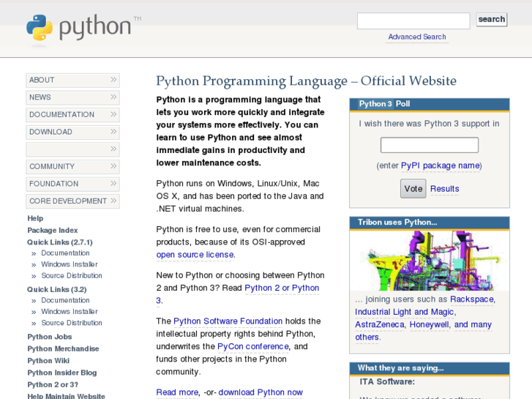Open the NEWS menu item

72,97
